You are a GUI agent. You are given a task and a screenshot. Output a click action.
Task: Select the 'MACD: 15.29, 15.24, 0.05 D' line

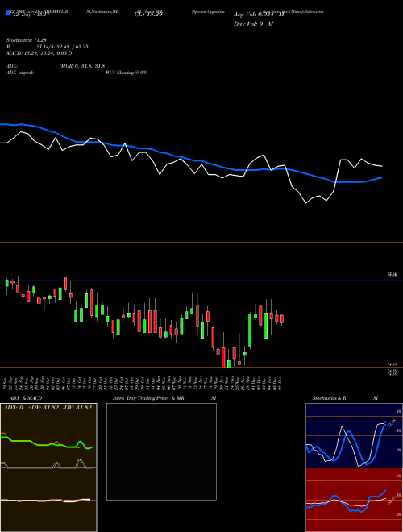click(39, 53)
